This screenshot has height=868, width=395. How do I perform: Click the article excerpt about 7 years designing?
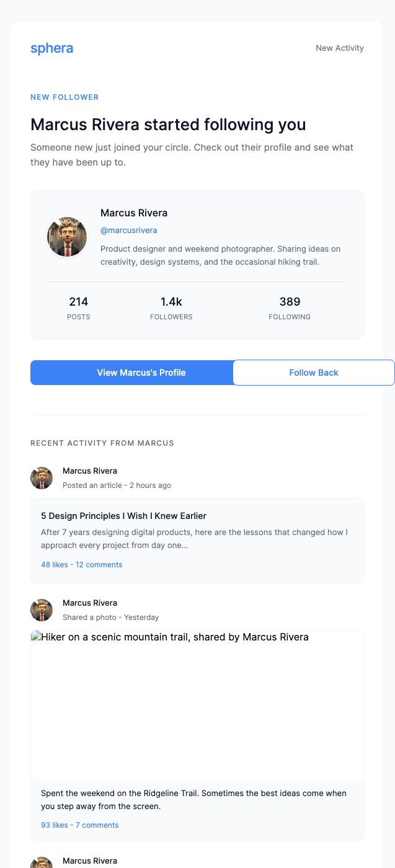[193, 539]
